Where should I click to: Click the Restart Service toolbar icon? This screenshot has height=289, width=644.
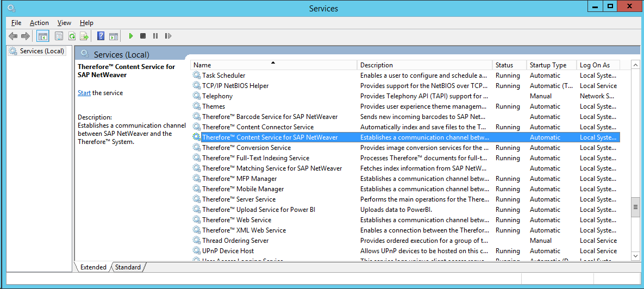[168, 36]
